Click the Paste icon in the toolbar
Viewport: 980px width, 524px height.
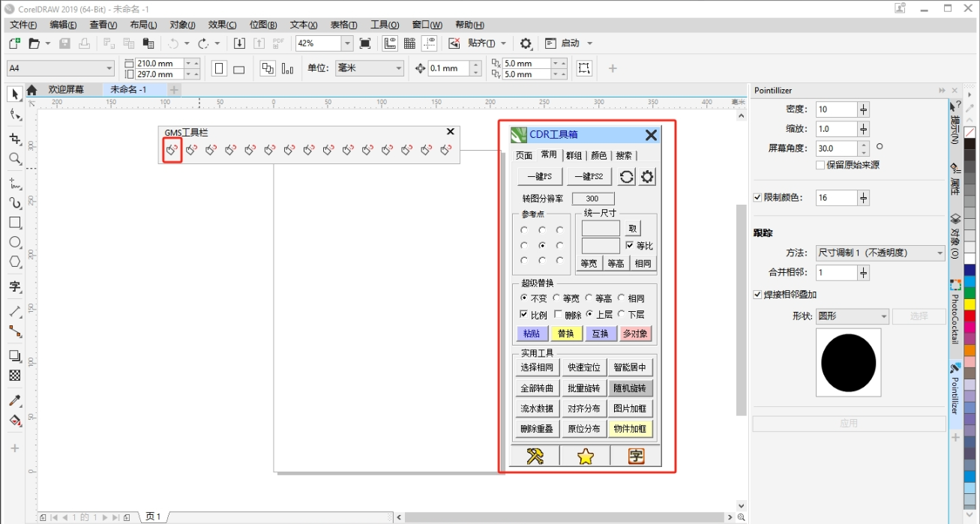tap(148, 43)
